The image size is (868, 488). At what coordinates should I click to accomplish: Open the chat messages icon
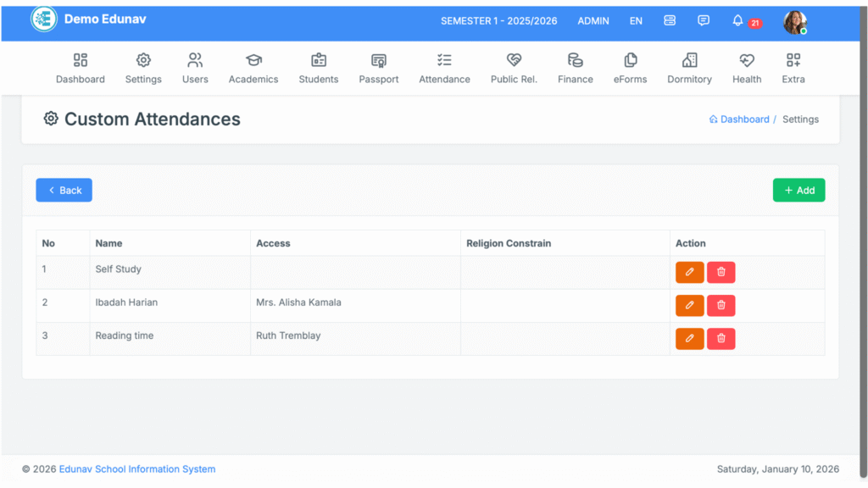tap(704, 21)
